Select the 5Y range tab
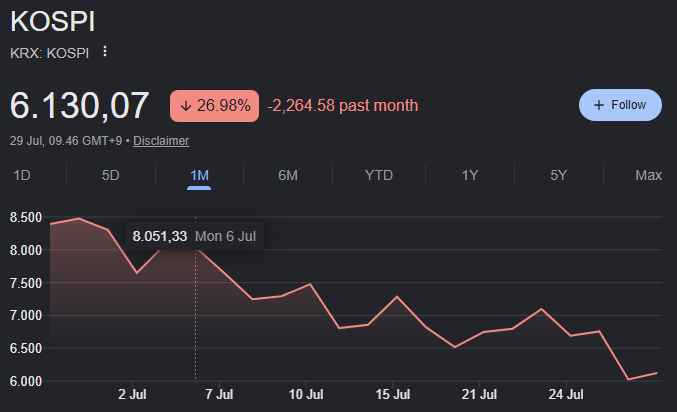Screen dimensions: 677x412 558,175
